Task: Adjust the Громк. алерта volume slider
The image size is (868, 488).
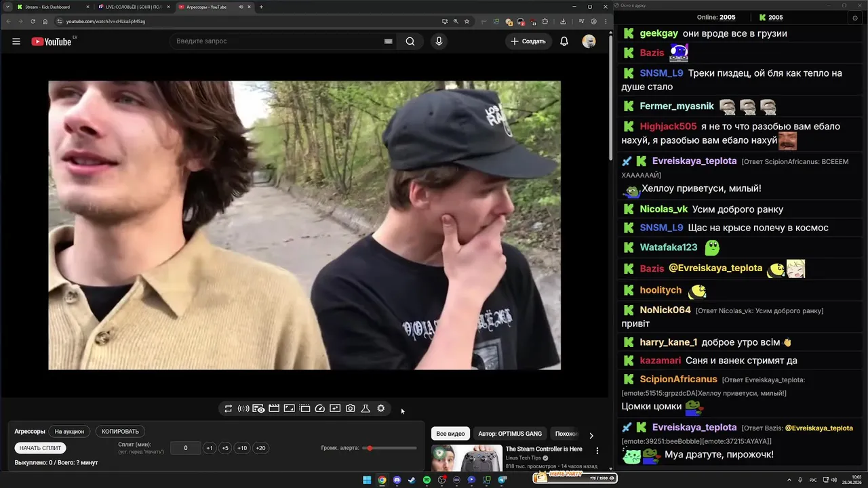Action: [390, 448]
